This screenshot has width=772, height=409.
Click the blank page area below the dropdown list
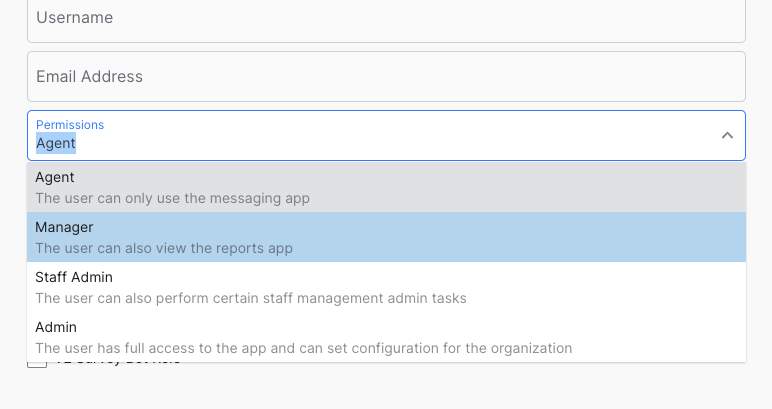[450, 388]
